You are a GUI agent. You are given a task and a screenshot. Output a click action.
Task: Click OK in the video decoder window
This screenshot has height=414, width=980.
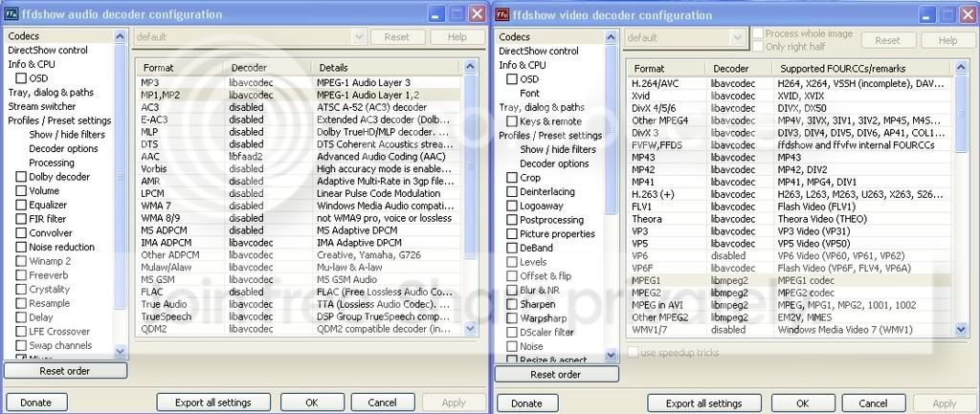tap(803, 403)
